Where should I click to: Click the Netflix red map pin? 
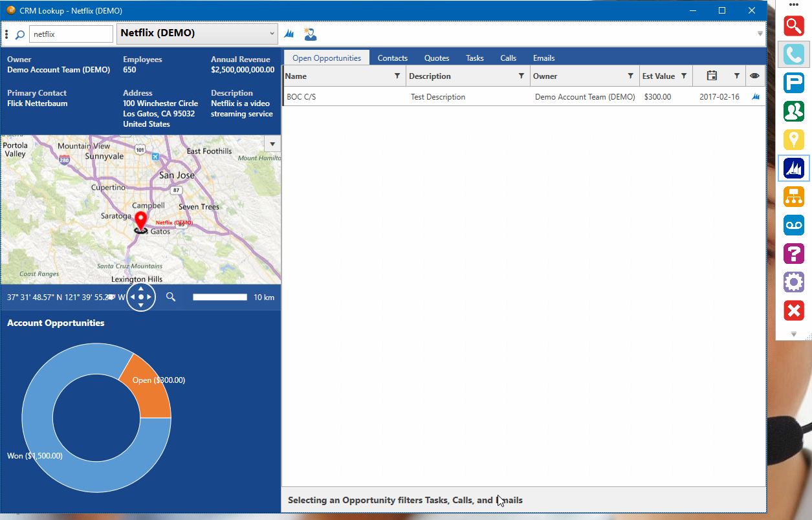click(x=140, y=219)
